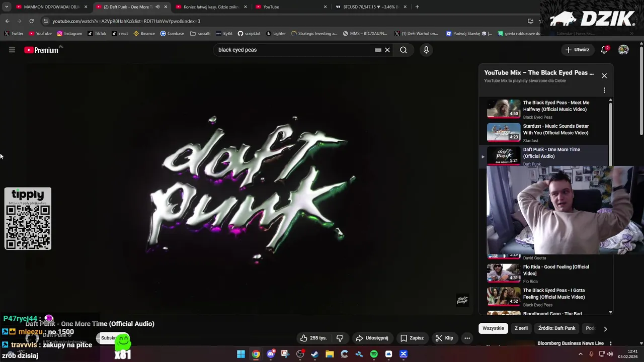Open the Lighter bookmark
This screenshot has width=644, height=362.
pyautogui.click(x=276, y=34)
